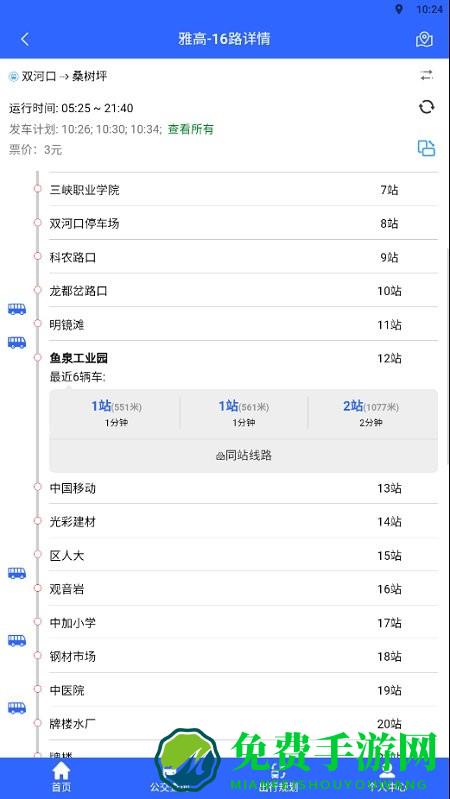
Task: Swap route direction with arrows icon
Action: click(x=427, y=76)
